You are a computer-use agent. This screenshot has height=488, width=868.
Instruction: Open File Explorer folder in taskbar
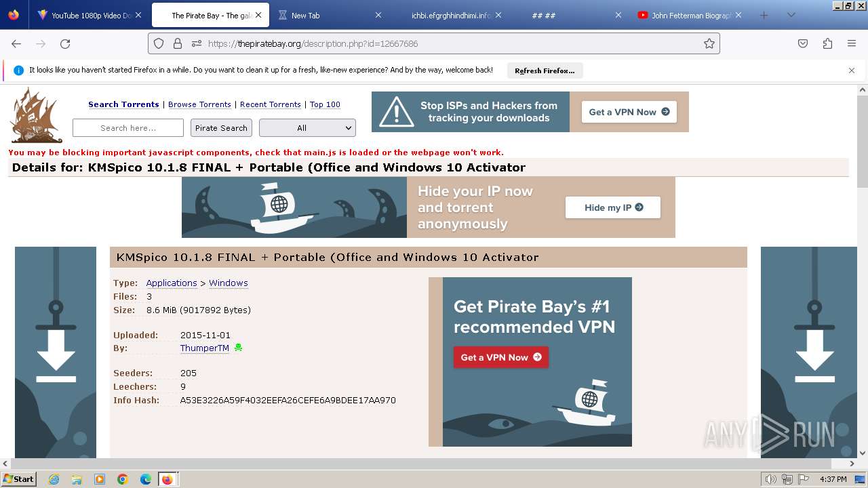(77, 479)
